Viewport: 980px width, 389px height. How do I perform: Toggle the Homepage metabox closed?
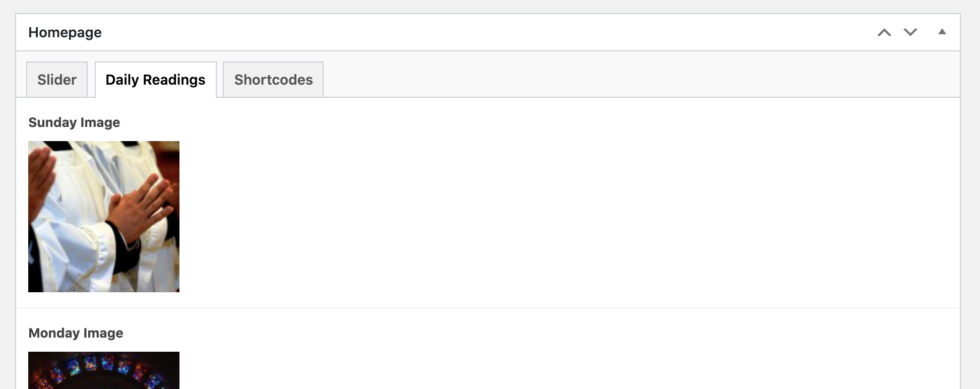pyautogui.click(x=942, y=32)
